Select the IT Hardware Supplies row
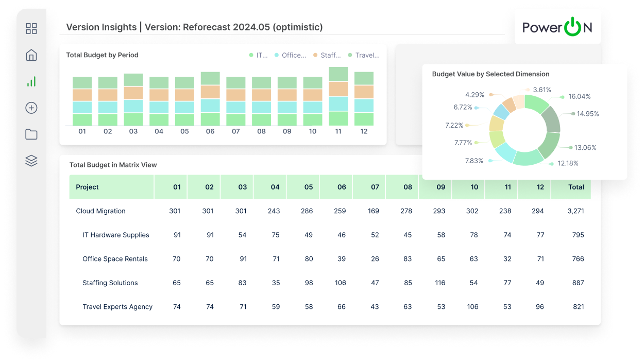This screenshot has height=363, width=644. click(115, 235)
